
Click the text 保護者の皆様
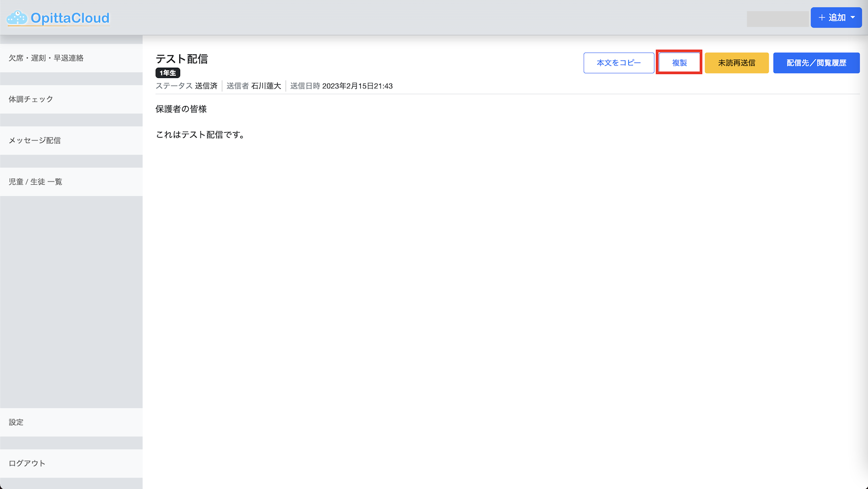(x=181, y=109)
